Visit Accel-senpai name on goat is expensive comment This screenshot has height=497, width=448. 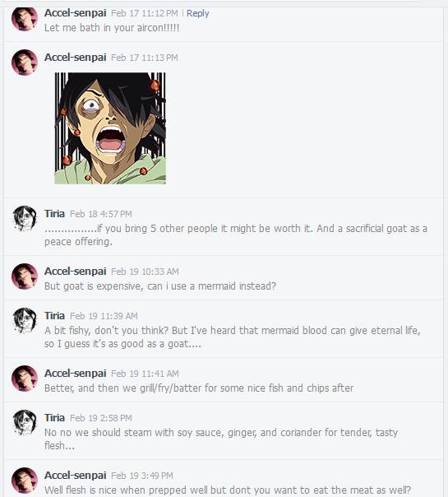click(76, 272)
